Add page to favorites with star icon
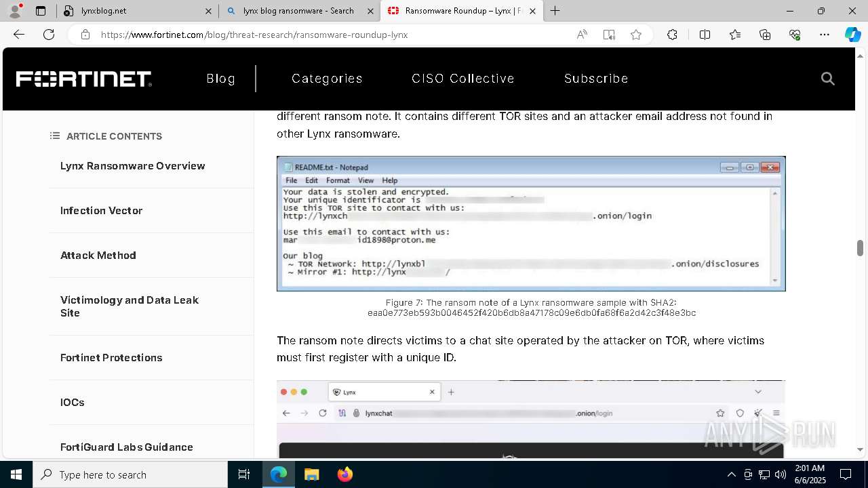 (636, 35)
